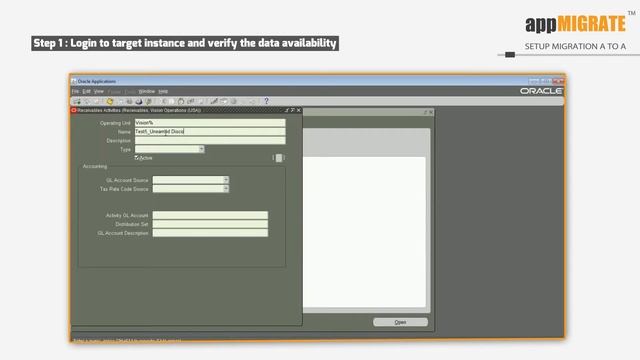The width and height of the screenshot is (640, 360).
Task: Click the GL Account Description field
Action: pos(210,233)
